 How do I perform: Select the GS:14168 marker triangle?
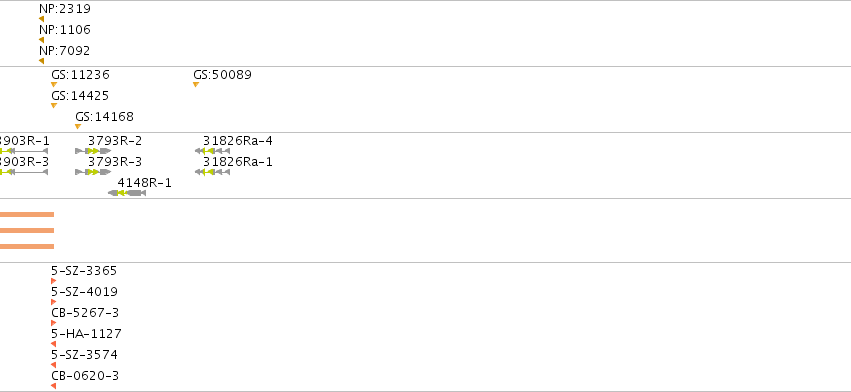pyautogui.click(x=78, y=127)
